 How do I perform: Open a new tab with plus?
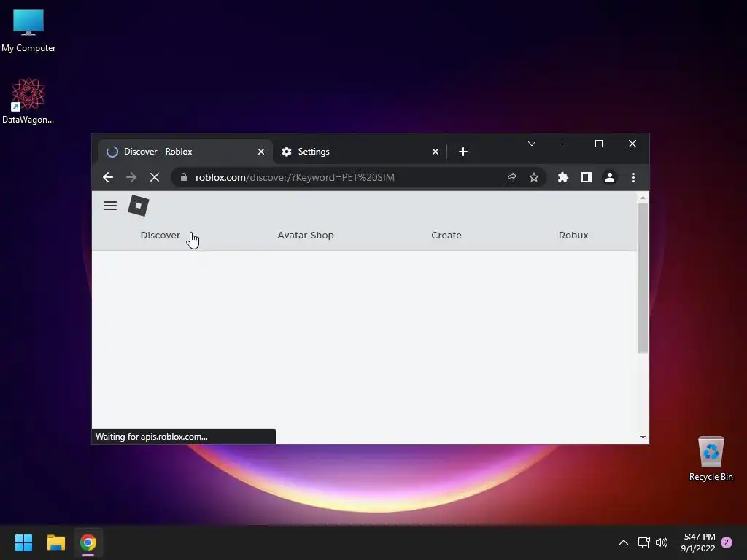(463, 152)
